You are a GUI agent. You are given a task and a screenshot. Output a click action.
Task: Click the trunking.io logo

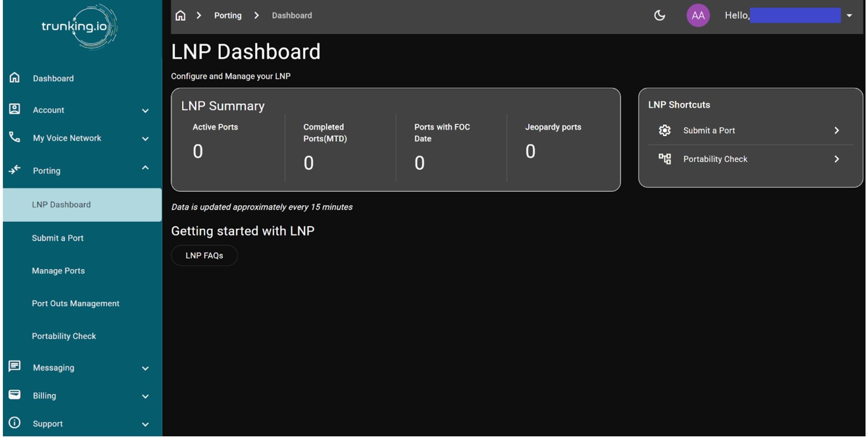click(x=79, y=26)
